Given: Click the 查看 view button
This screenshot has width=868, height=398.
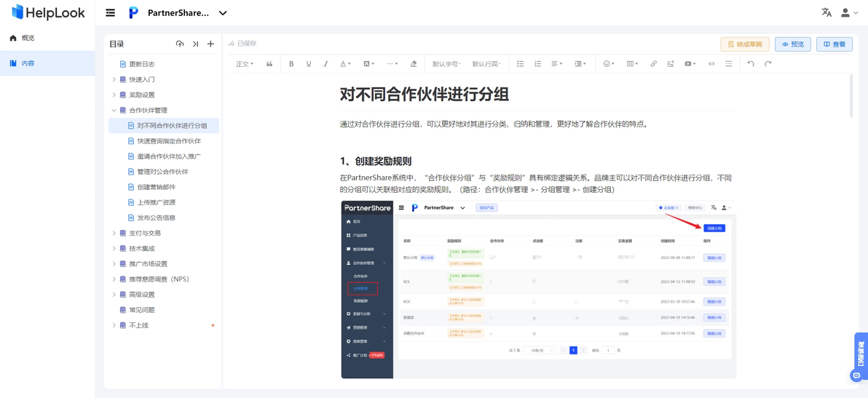Looking at the screenshot, I should point(835,44).
